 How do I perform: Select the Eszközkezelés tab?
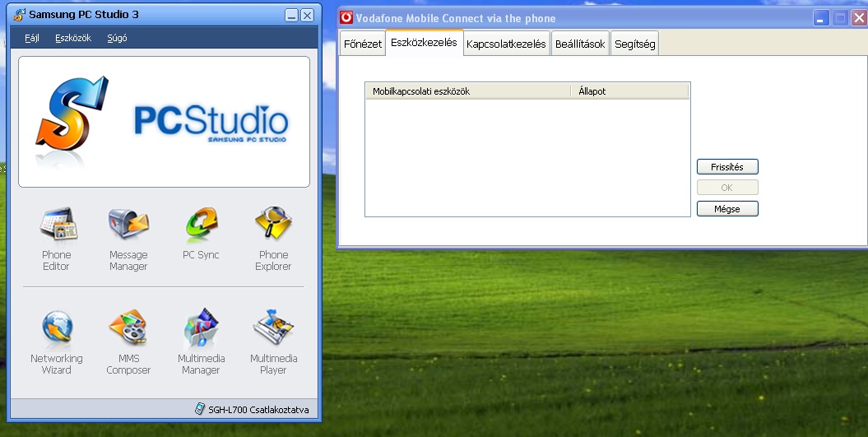tap(424, 43)
